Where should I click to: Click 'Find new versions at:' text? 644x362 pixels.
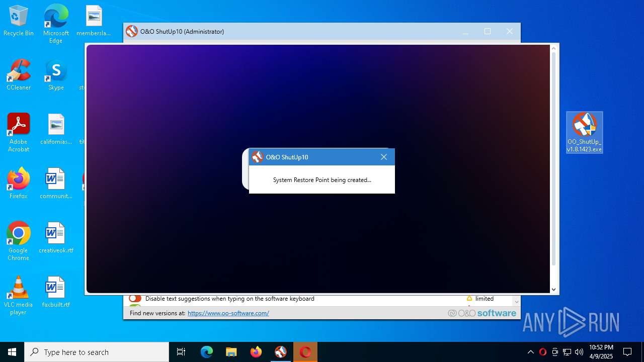point(157,313)
